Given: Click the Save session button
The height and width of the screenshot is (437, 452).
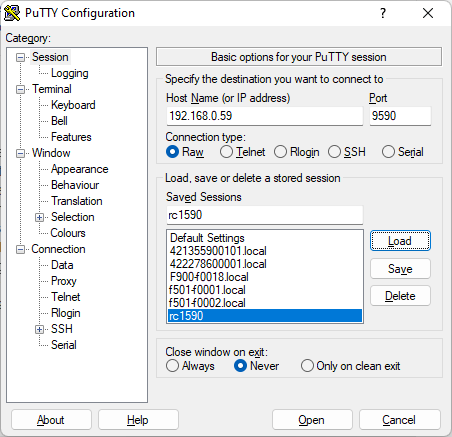Looking at the screenshot, I should click(400, 269).
